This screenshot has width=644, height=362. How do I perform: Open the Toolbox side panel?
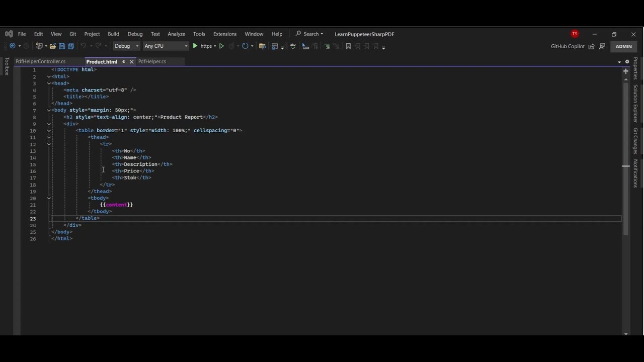tap(7, 66)
